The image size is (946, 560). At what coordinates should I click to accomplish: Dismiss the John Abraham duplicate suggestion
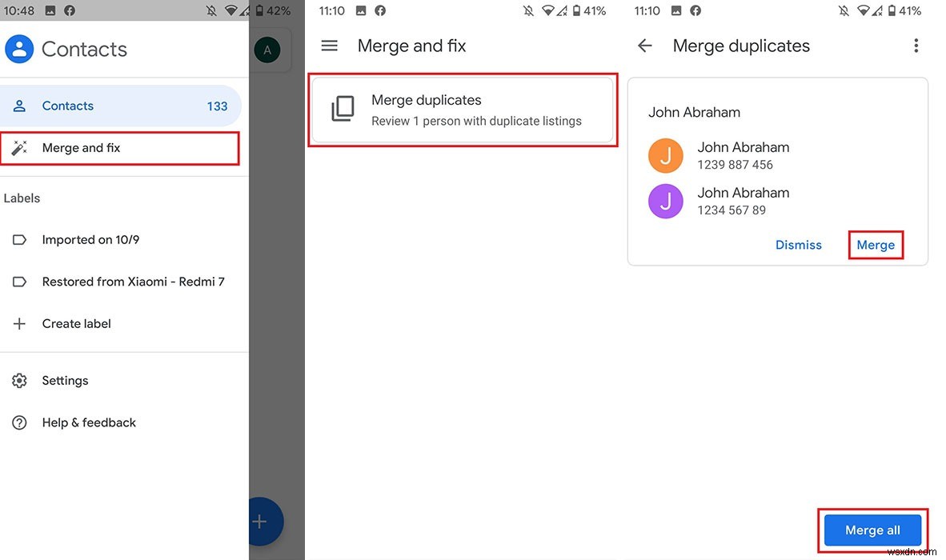pos(798,245)
